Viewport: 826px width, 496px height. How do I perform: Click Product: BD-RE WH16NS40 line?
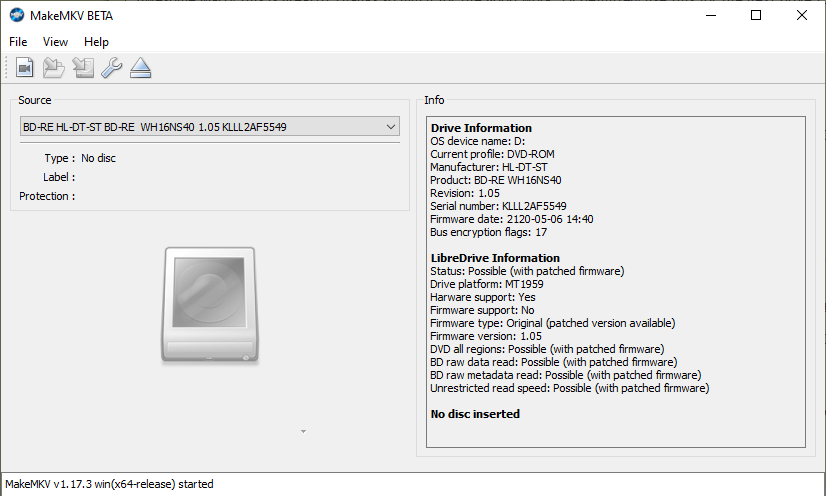(x=496, y=180)
